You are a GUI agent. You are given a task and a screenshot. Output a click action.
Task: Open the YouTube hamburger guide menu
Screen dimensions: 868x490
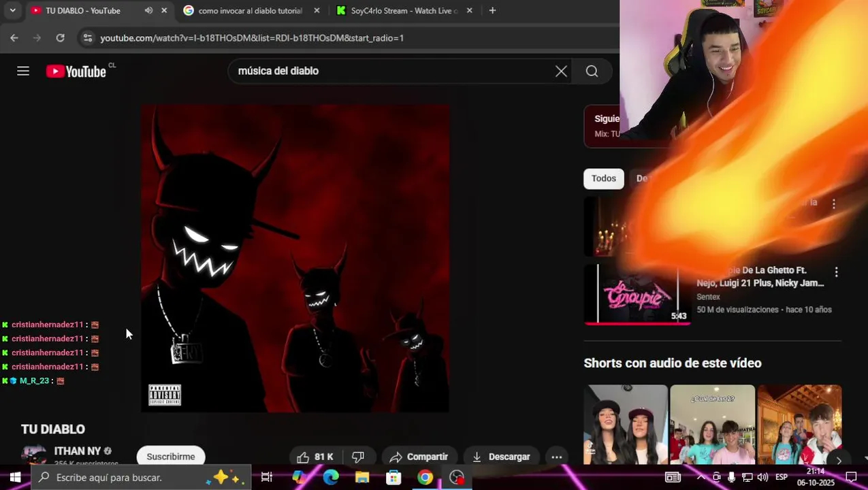point(23,71)
